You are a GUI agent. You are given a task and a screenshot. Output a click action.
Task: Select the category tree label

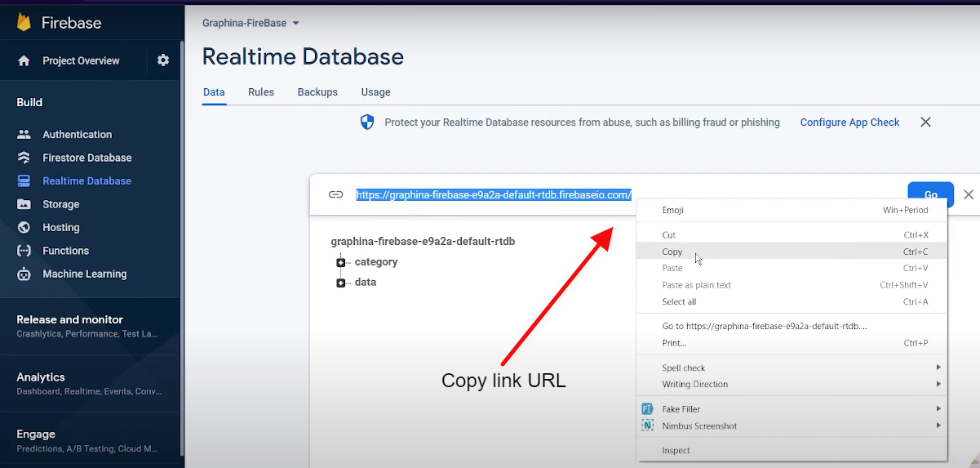[x=376, y=262]
